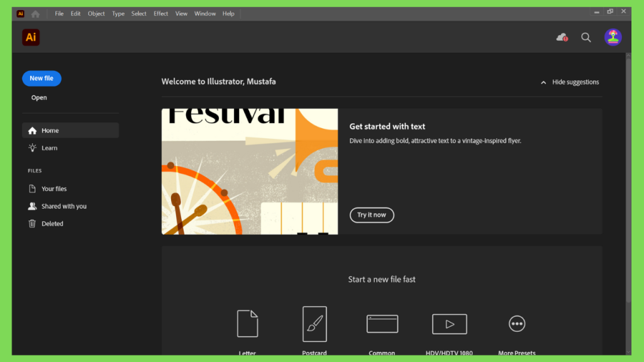
Task: Click the small Ai icon in title bar
Action: [20, 14]
